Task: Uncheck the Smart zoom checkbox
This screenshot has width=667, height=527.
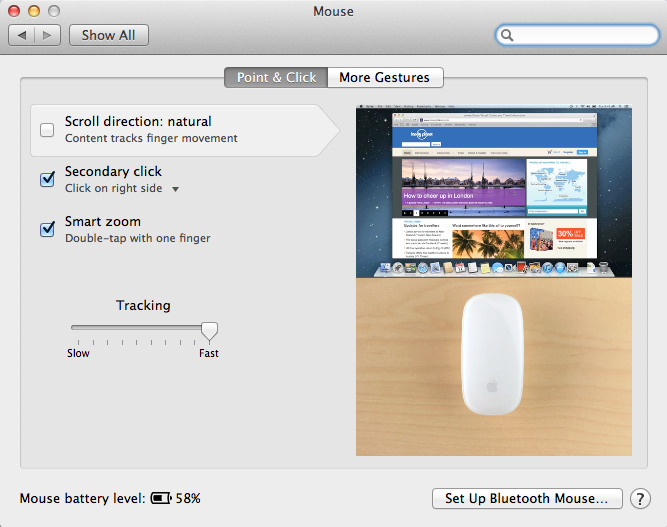Action: 47,229
